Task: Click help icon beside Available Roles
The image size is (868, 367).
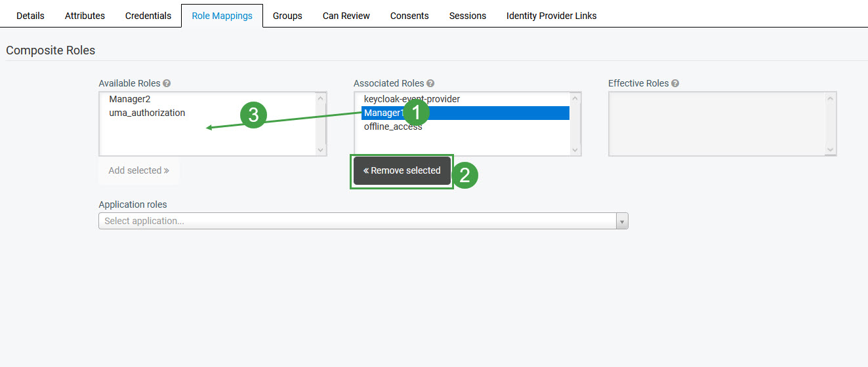Action: pyautogui.click(x=167, y=84)
